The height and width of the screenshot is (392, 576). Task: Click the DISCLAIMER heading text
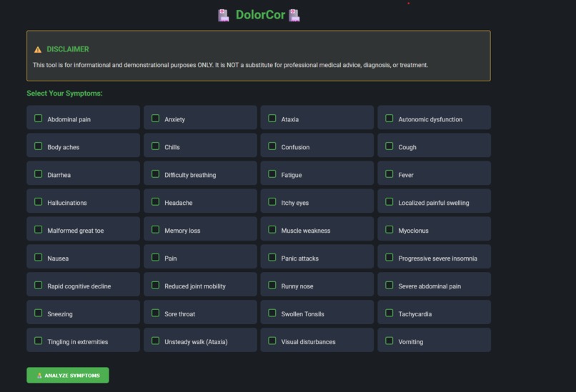(68, 49)
